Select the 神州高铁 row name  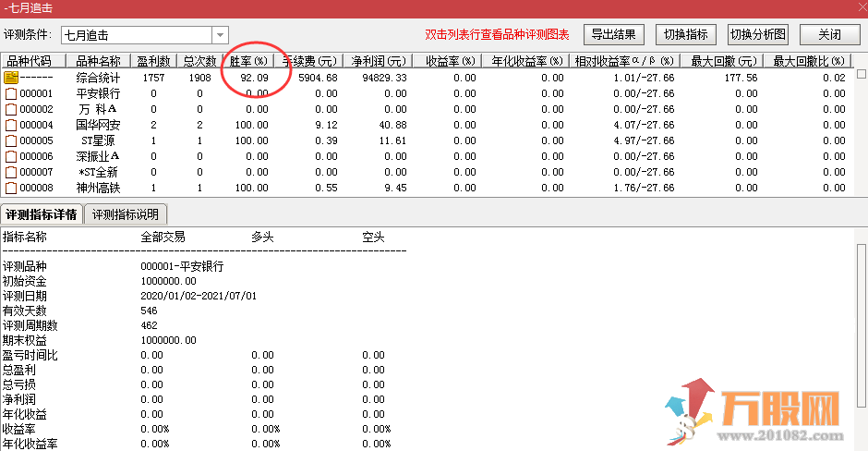(x=98, y=188)
